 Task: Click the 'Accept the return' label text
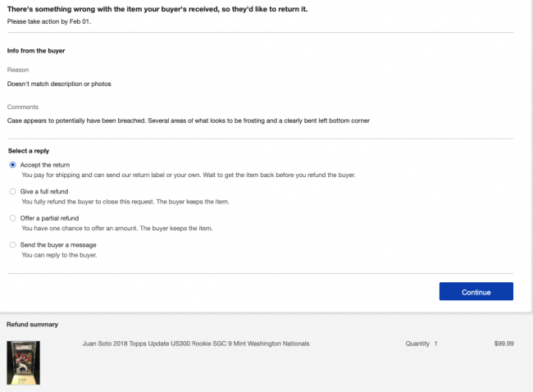coord(45,165)
